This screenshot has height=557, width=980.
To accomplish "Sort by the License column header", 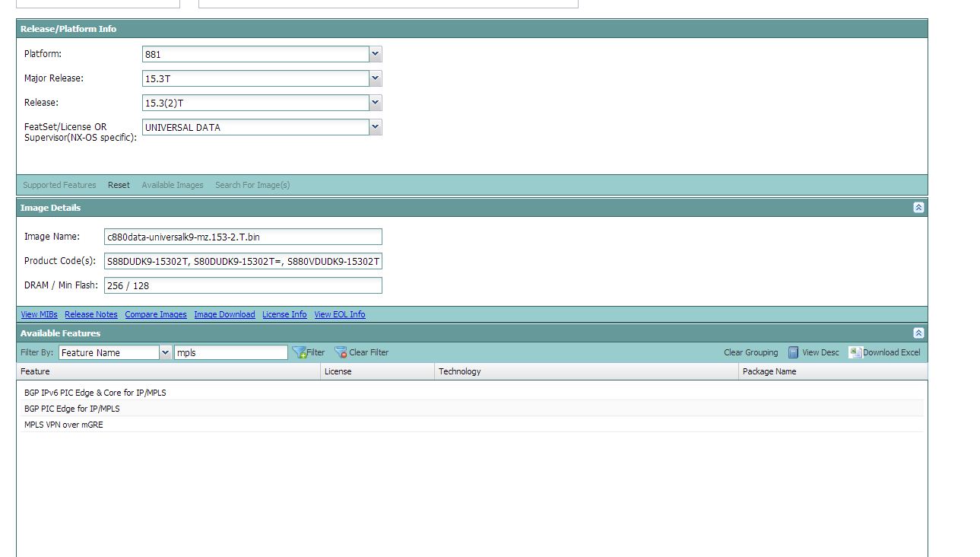I will 378,371.
